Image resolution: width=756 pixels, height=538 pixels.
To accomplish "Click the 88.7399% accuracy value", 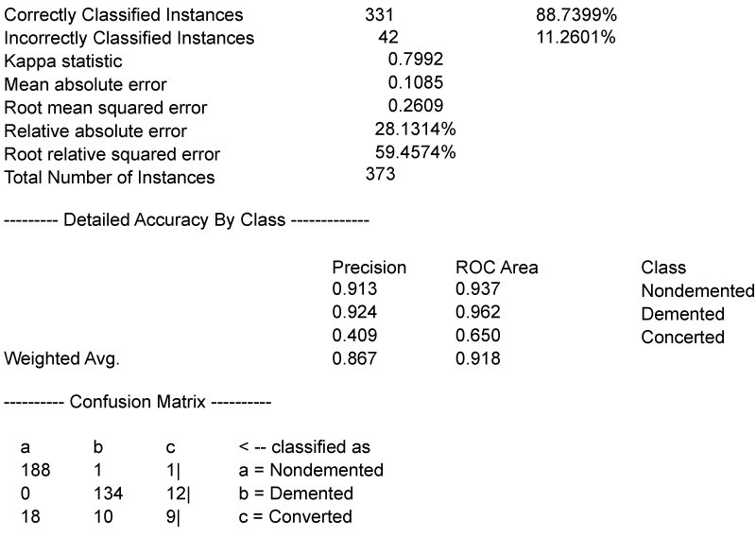I will pos(576,15).
